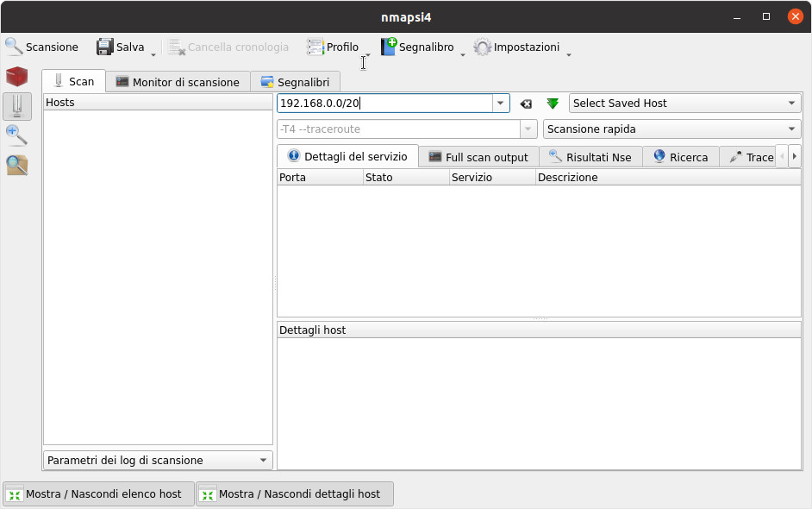Expand the Profilo dropdown arrow
The width and height of the screenshot is (812, 509).
tap(368, 53)
